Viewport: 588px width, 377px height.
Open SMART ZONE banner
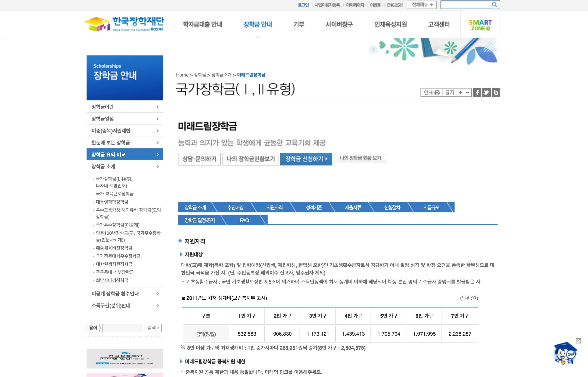(480, 25)
